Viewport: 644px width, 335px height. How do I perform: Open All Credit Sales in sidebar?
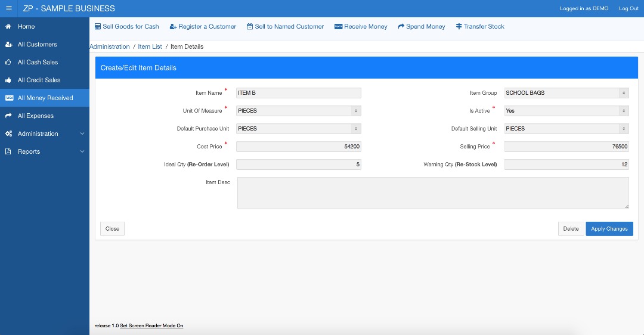[x=39, y=80]
